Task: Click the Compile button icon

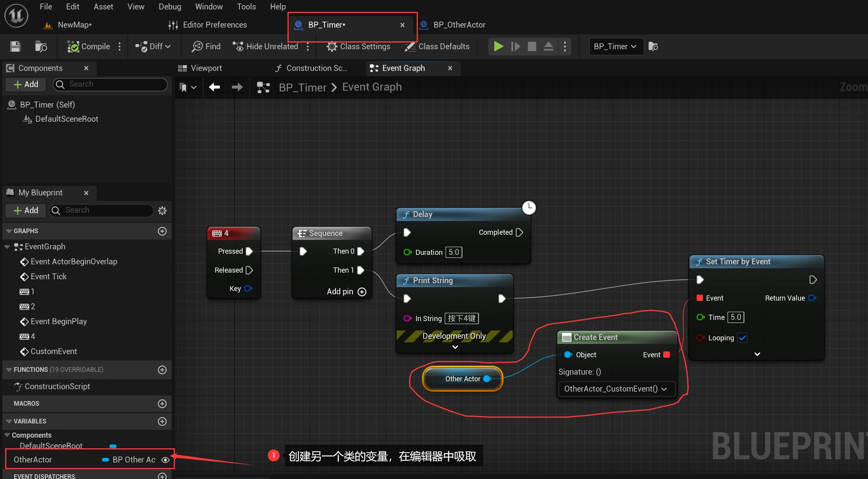Action: coord(73,46)
